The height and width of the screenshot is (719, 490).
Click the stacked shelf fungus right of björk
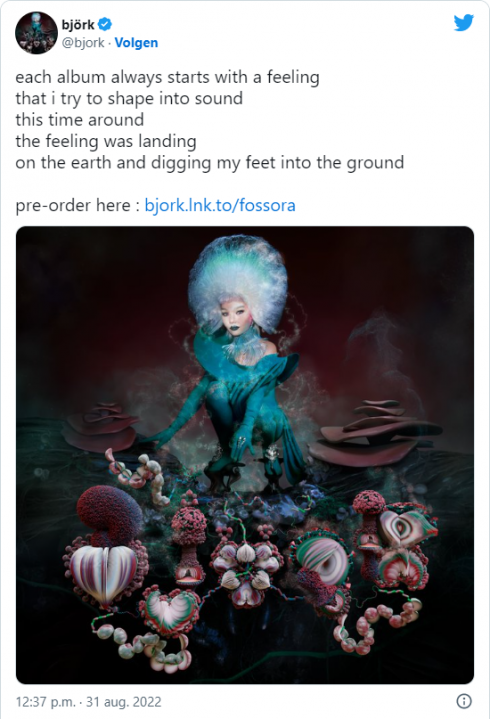[375, 433]
